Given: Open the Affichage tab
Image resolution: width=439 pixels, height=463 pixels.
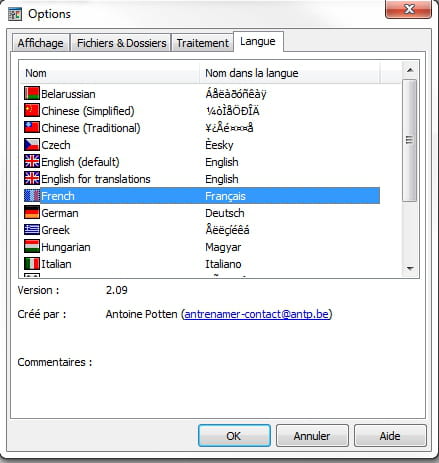Looking at the screenshot, I should (x=41, y=43).
